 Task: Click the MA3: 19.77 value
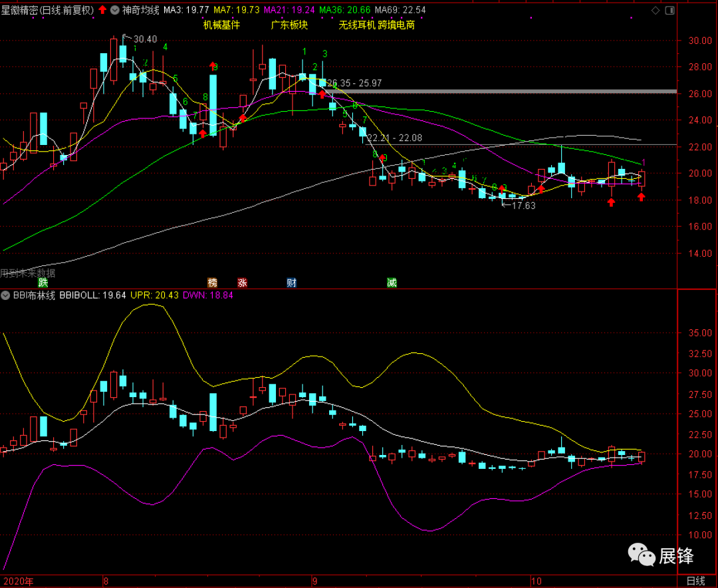coord(186,10)
